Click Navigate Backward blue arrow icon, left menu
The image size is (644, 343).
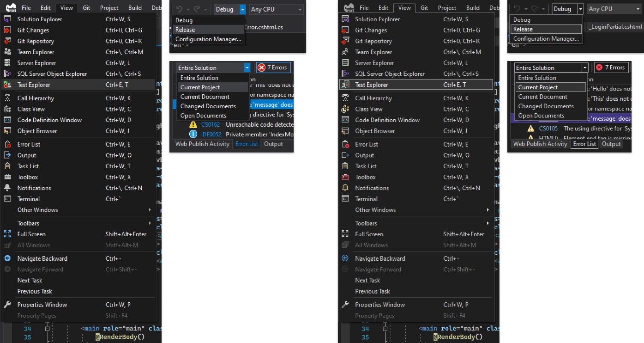7,259
